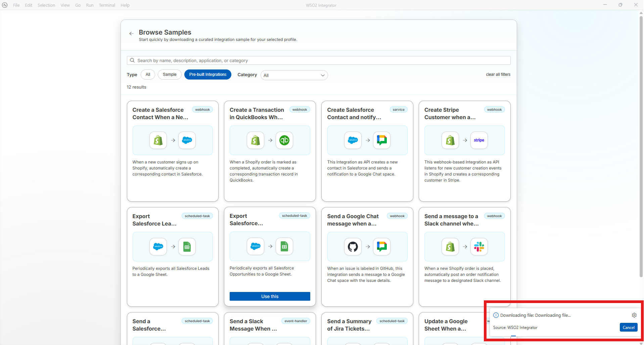Click the service tag on Create Salesforce Contact card
This screenshot has height=345, width=644.
[399, 110]
